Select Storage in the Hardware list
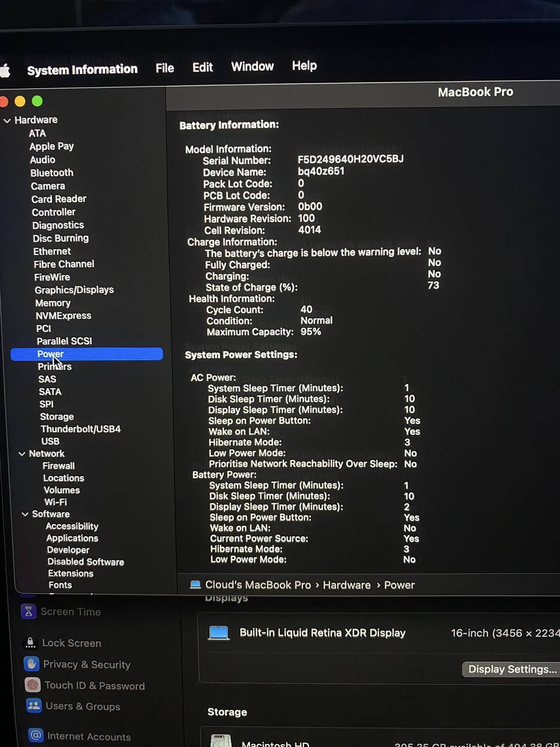Screen dimensions: 560x747 click(x=57, y=417)
